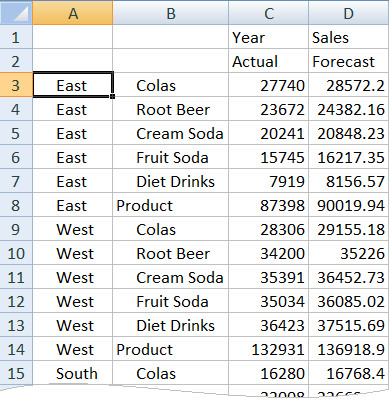Viewport: 389px width, 400px height.
Task: Click the West Root Beer forecast value 35226
Action: (349, 253)
